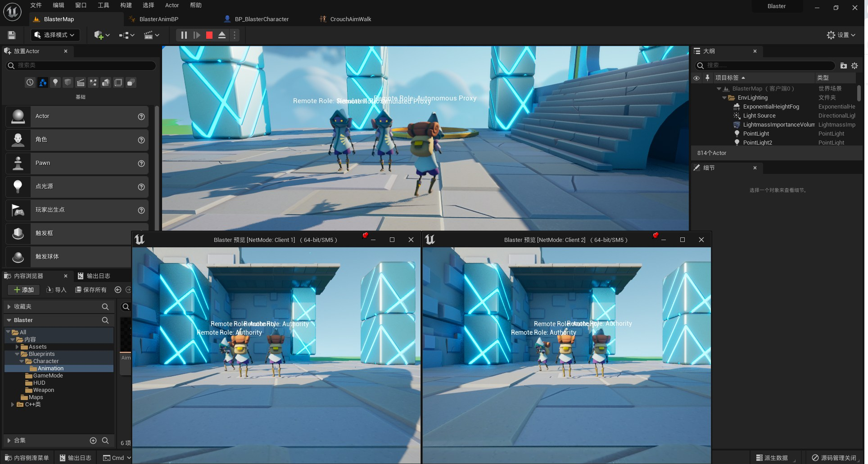Select the Geometry category filter

(x=106, y=82)
